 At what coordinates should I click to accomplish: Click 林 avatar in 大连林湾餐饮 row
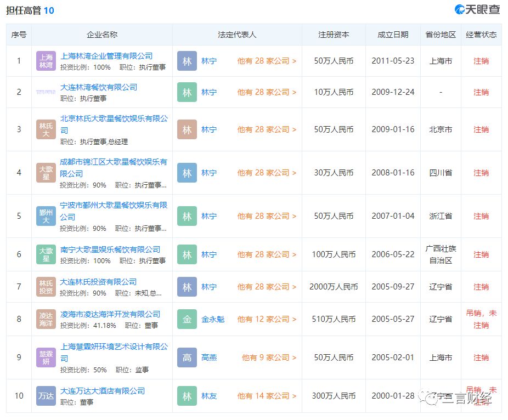pos(187,92)
